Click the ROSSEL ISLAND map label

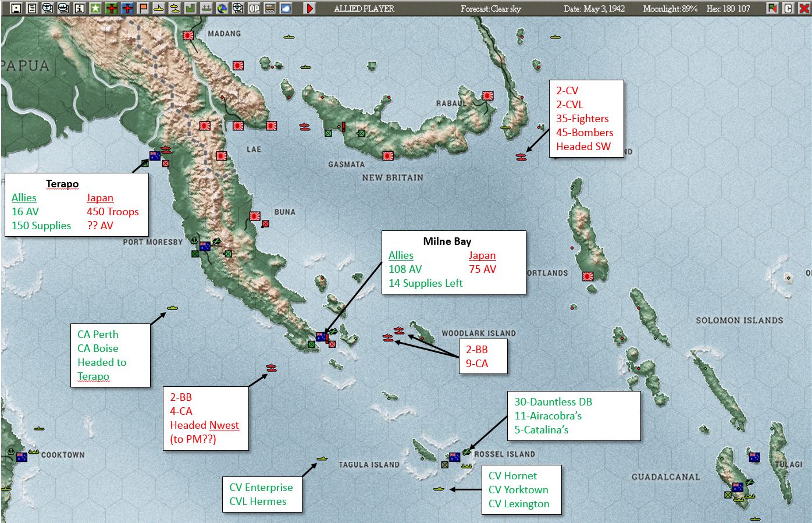[x=504, y=454]
